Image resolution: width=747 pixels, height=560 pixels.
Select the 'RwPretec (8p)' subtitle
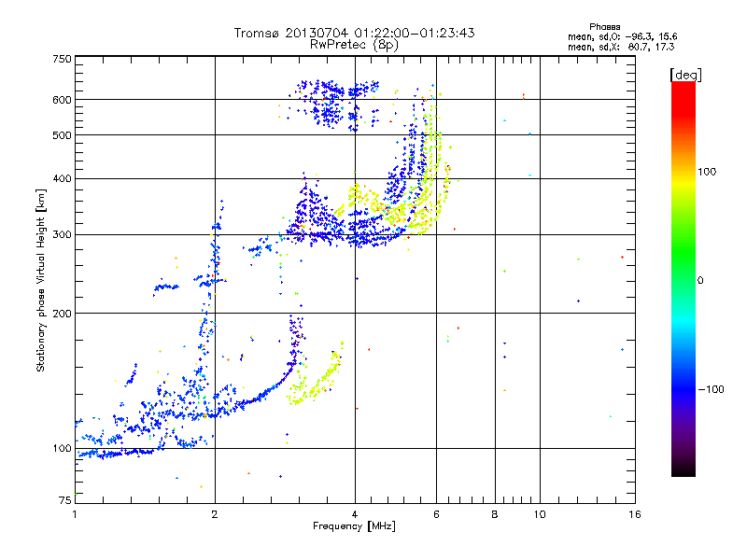pyautogui.click(x=354, y=45)
